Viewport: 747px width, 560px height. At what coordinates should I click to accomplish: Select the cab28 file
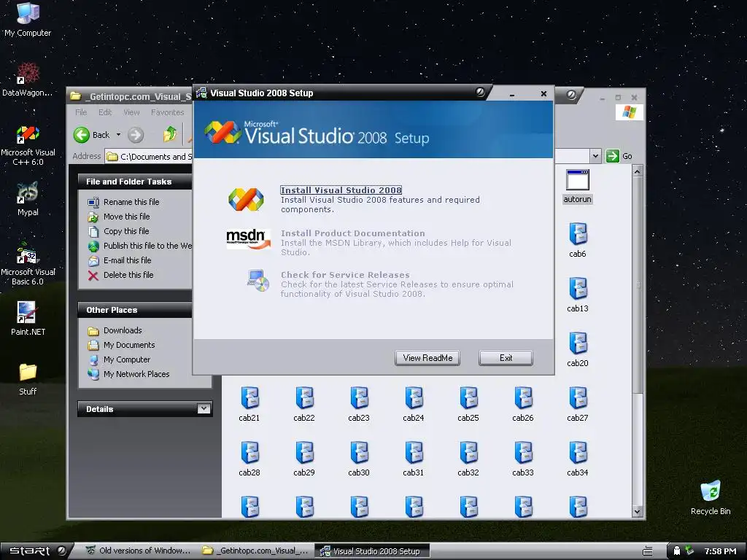pos(249,459)
